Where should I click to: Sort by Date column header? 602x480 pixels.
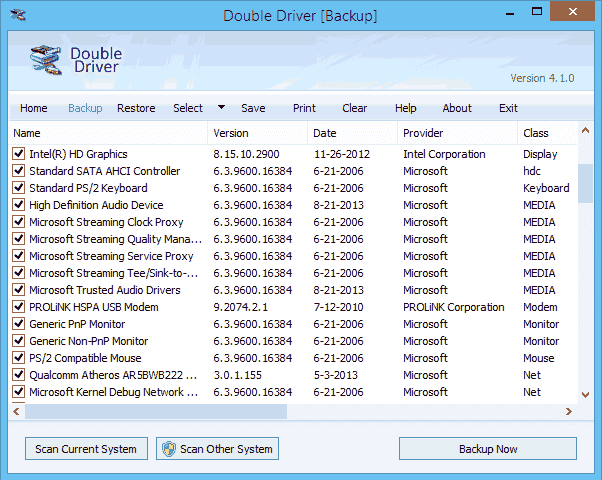pos(352,133)
